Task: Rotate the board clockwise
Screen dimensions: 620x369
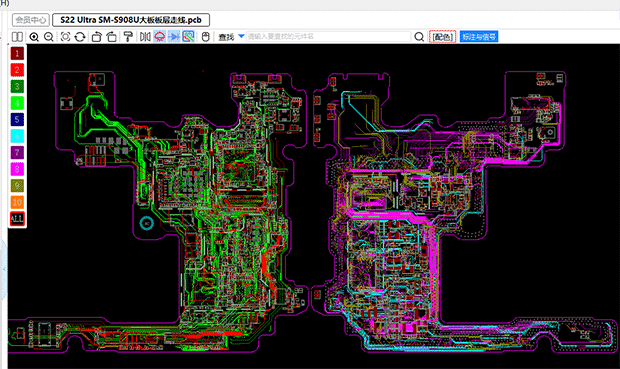Action: point(112,37)
